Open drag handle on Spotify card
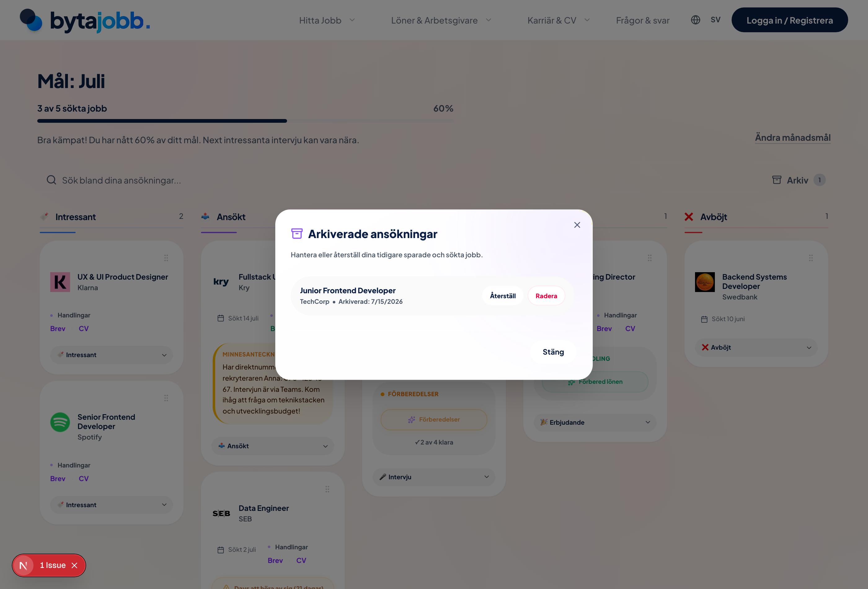This screenshot has width=868, height=589. pos(166,398)
